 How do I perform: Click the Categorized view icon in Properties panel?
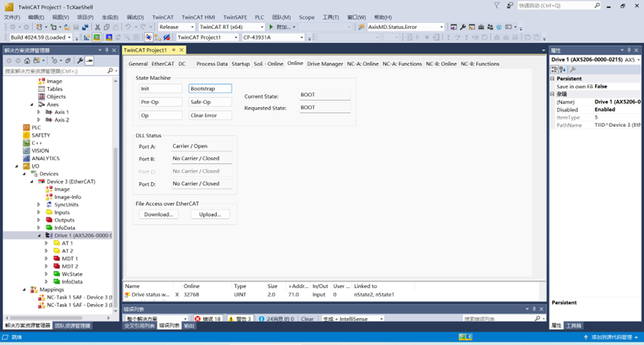tap(554, 69)
